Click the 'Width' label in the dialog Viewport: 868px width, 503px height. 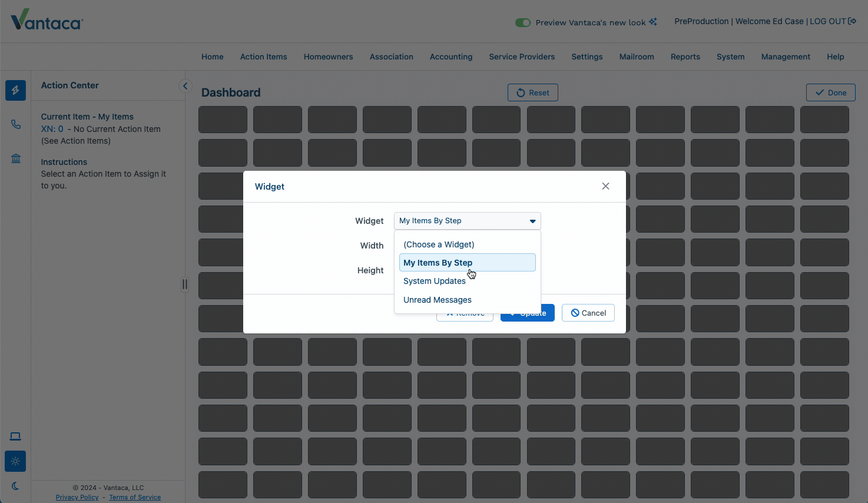pos(372,246)
